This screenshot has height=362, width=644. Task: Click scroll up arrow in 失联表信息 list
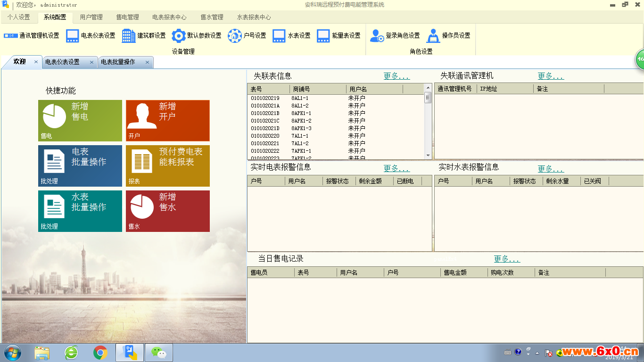(x=428, y=88)
